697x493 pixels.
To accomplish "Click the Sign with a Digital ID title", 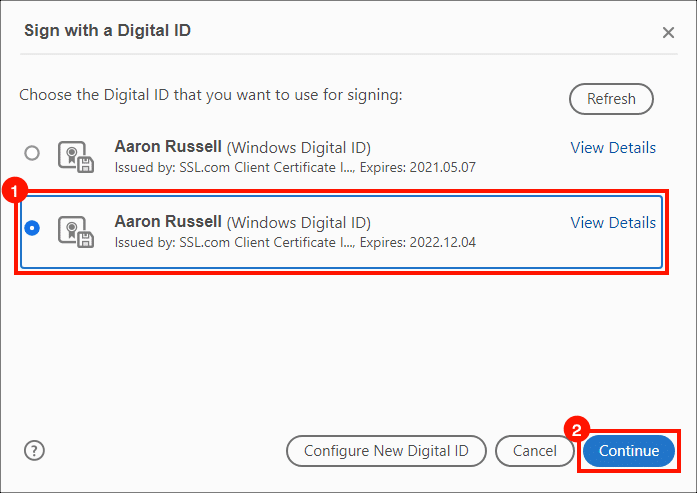I will (x=108, y=30).
